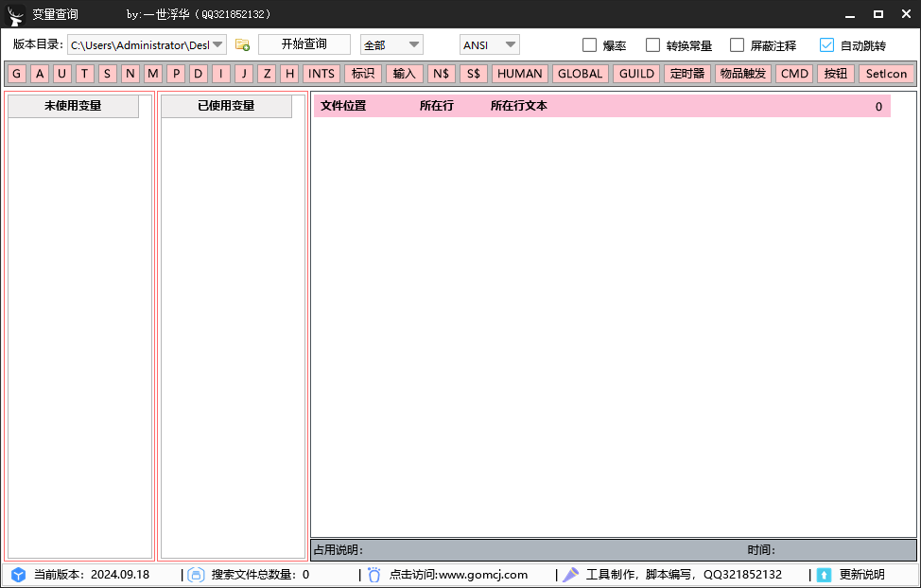Check the 转换常量 option
Image resolution: width=921 pixels, height=588 pixels.
tap(652, 44)
